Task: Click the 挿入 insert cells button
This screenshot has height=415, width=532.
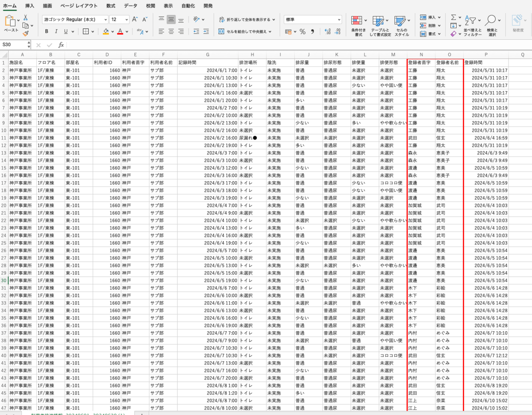Action: coord(427,17)
